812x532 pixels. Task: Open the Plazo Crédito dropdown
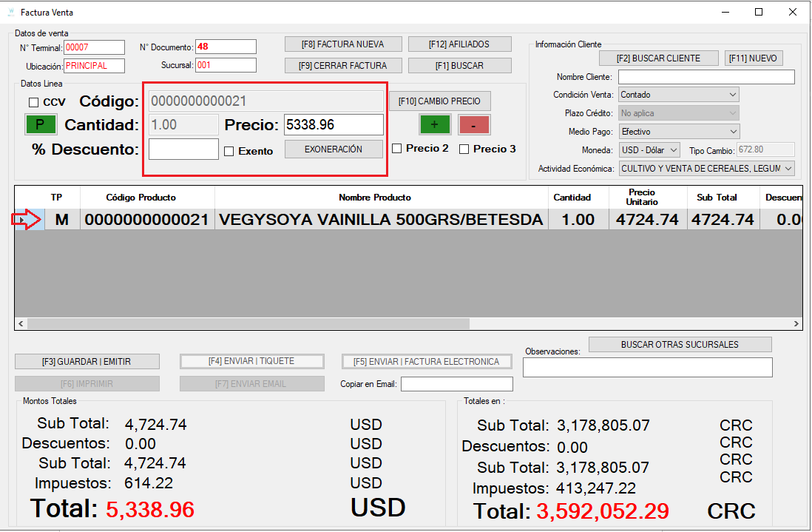[679, 113]
